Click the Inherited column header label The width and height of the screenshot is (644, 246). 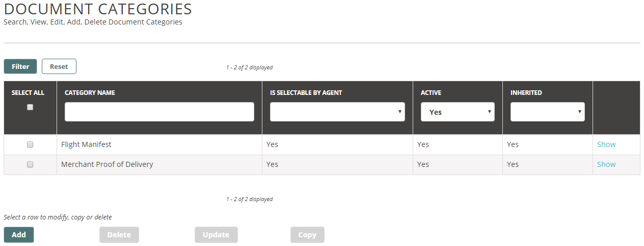[x=526, y=93]
